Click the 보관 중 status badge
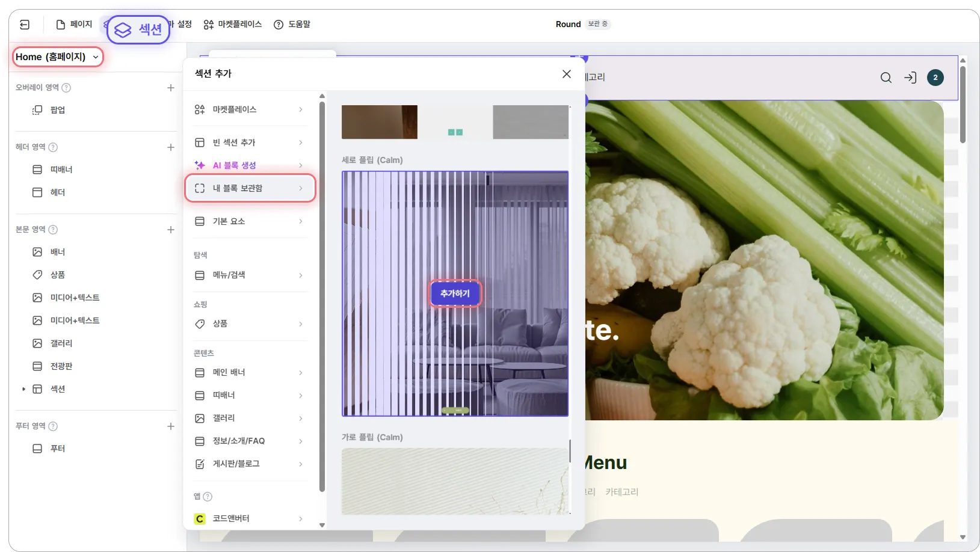 (x=597, y=24)
